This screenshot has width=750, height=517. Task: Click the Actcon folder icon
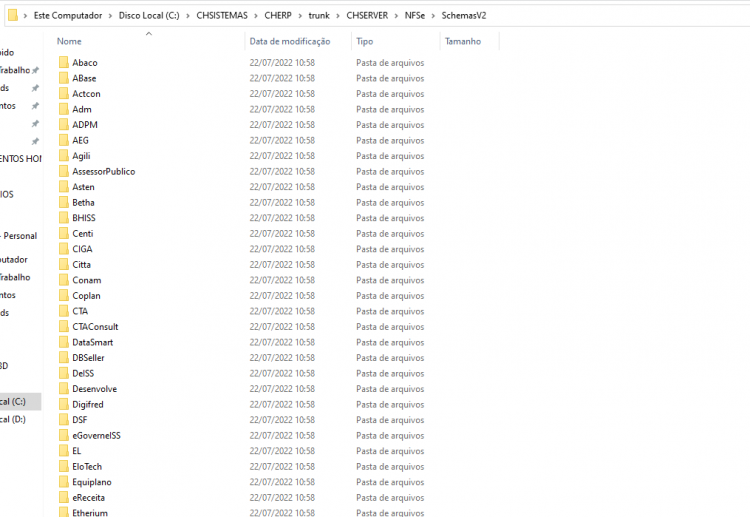64,93
